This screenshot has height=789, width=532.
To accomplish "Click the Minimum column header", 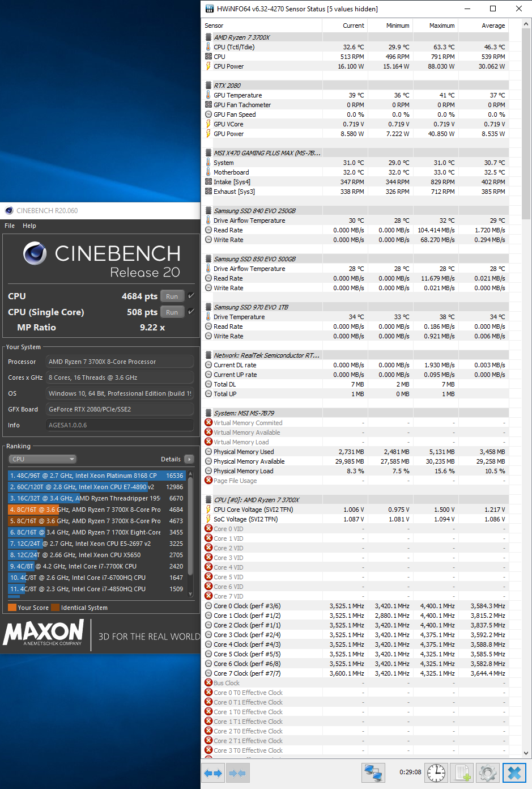I will (390, 26).
